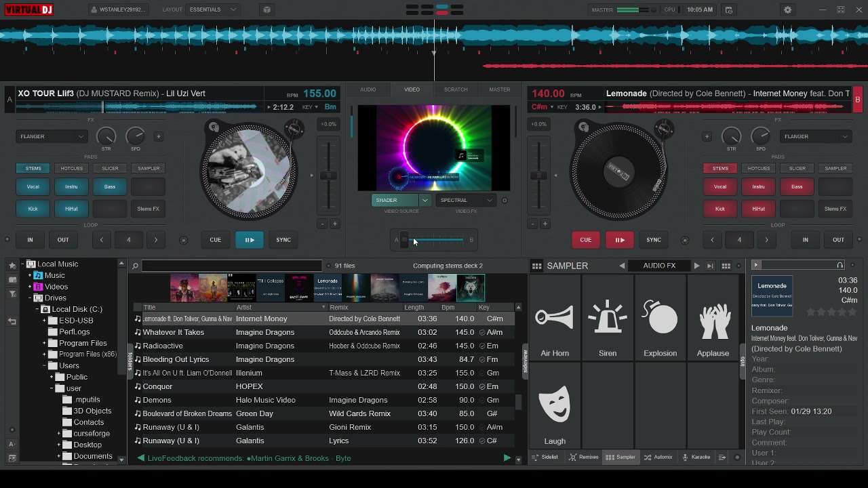
Task: Click right deck play/pause button
Action: tap(620, 240)
